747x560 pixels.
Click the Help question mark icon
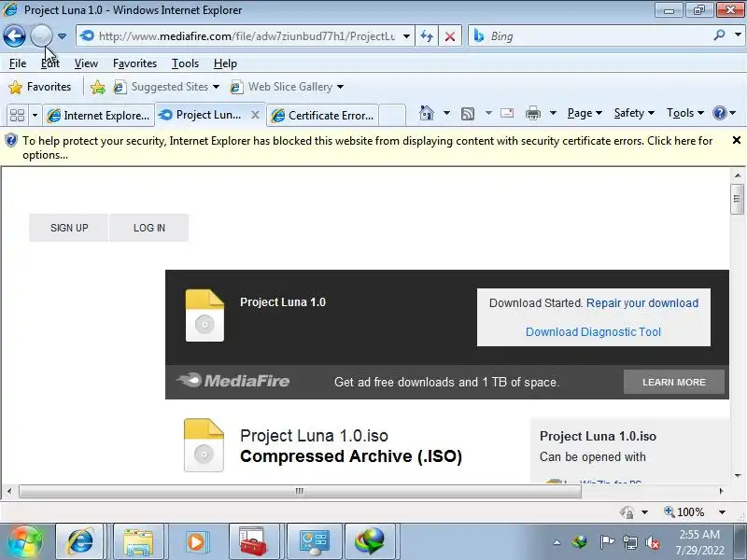pos(719,113)
